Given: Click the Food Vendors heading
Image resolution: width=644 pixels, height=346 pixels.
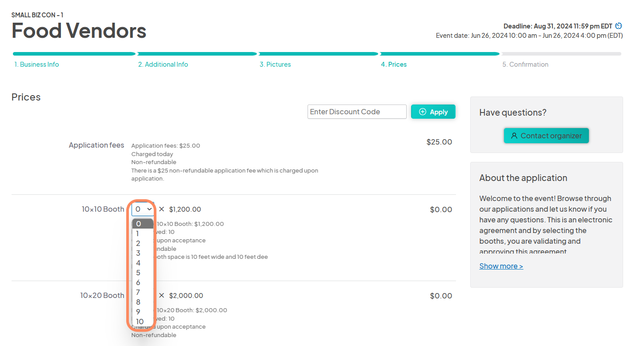Looking at the screenshot, I should [x=79, y=31].
